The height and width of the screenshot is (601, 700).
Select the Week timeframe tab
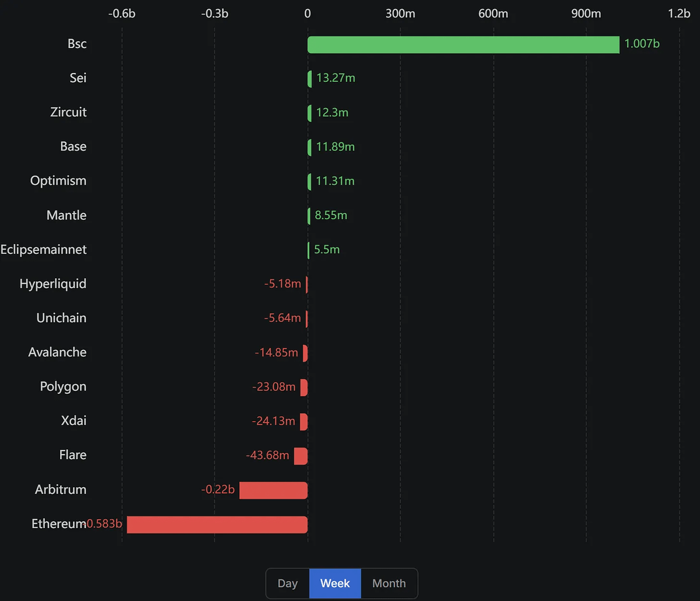(335, 583)
